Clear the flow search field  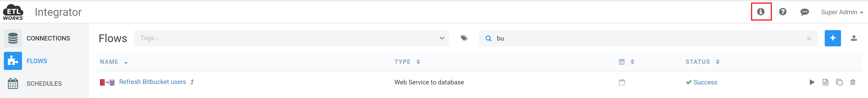click(x=809, y=38)
